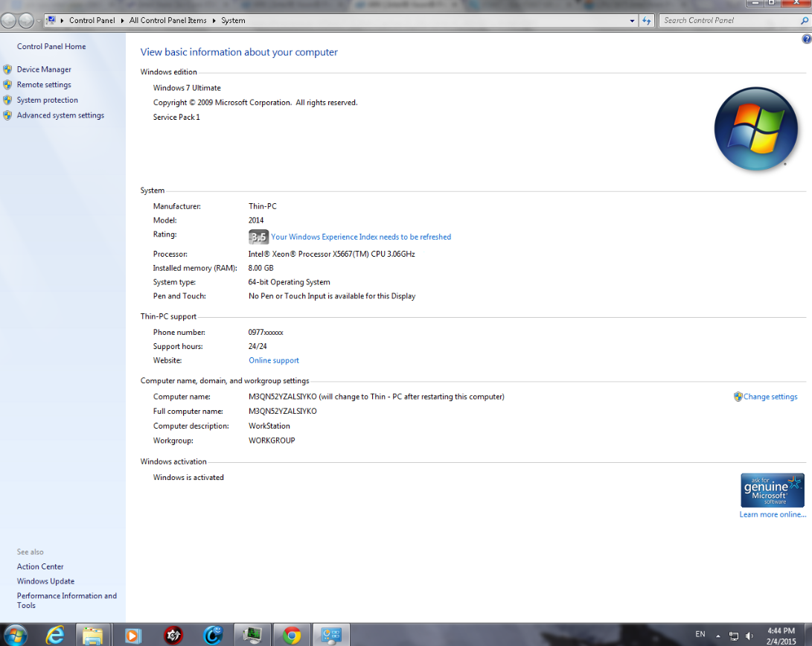Go back using the Back arrow button
The image size is (812, 646).
(x=9, y=21)
